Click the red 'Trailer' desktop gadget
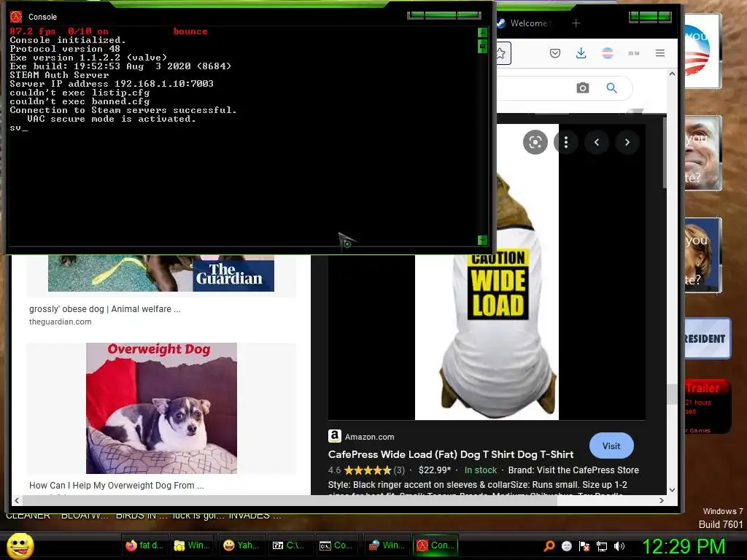The image size is (747, 560). (706, 407)
